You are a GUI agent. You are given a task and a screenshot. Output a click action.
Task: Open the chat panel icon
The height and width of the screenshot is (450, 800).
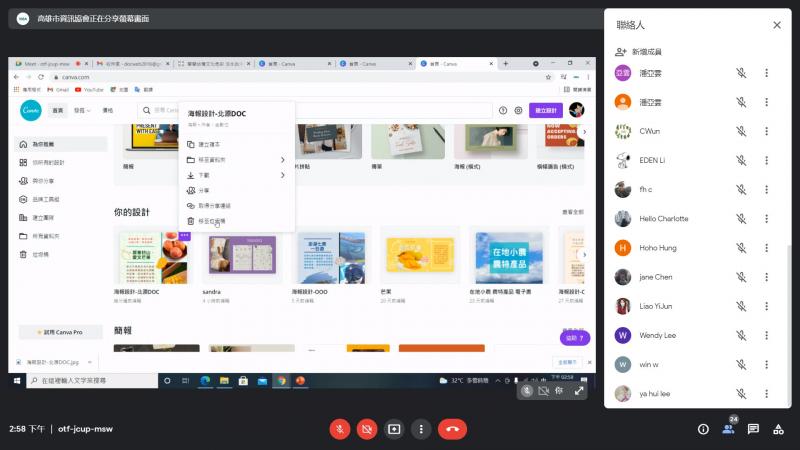[753, 429]
